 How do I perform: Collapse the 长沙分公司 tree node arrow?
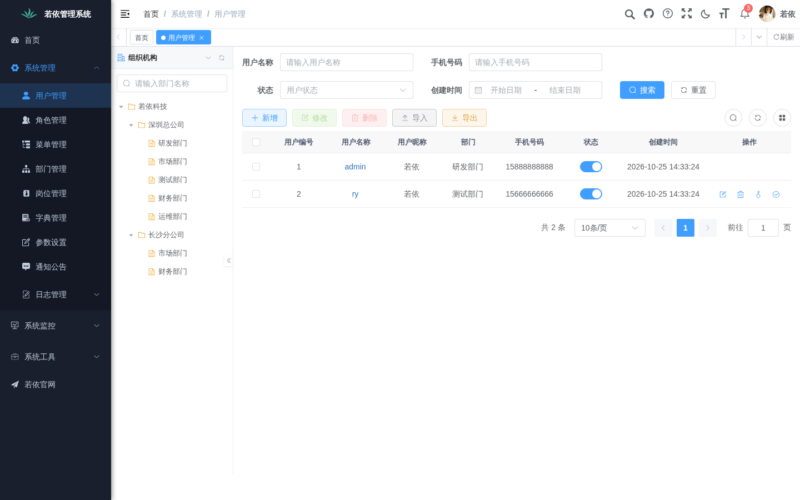pyautogui.click(x=131, y=235)
